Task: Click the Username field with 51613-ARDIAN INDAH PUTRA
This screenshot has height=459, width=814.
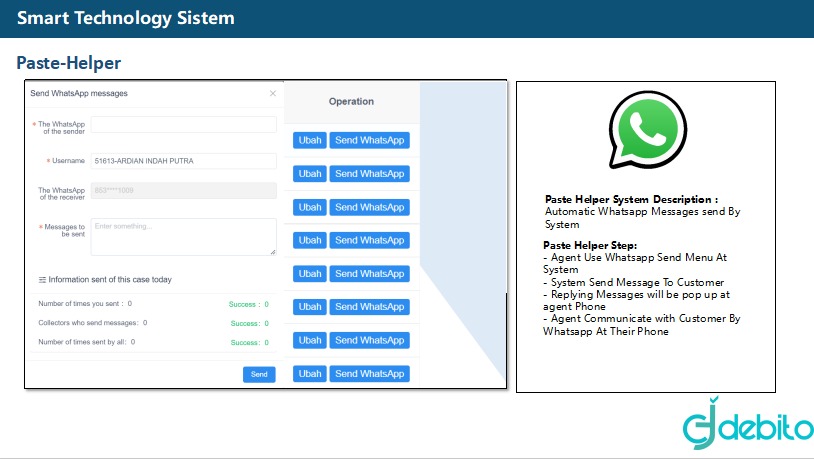Action: [184, 161]
